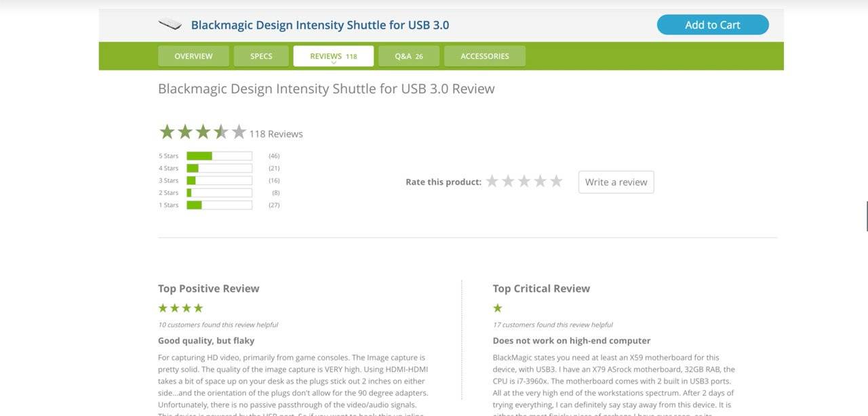This screenshot has height=416, width=868.
Task: Rate this product five stars
Action: pyautogui.click(x=556, y=182)
